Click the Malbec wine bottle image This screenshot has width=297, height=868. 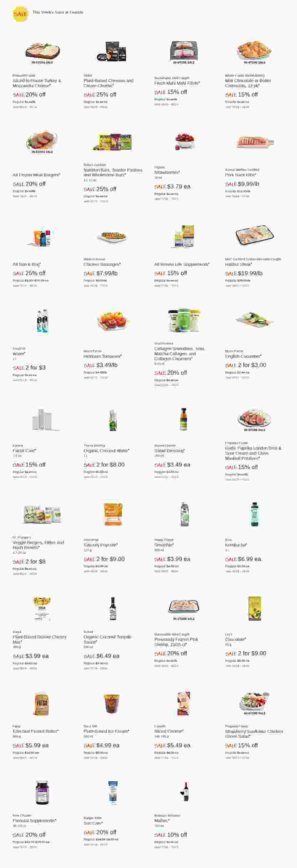tap(185, 791)
